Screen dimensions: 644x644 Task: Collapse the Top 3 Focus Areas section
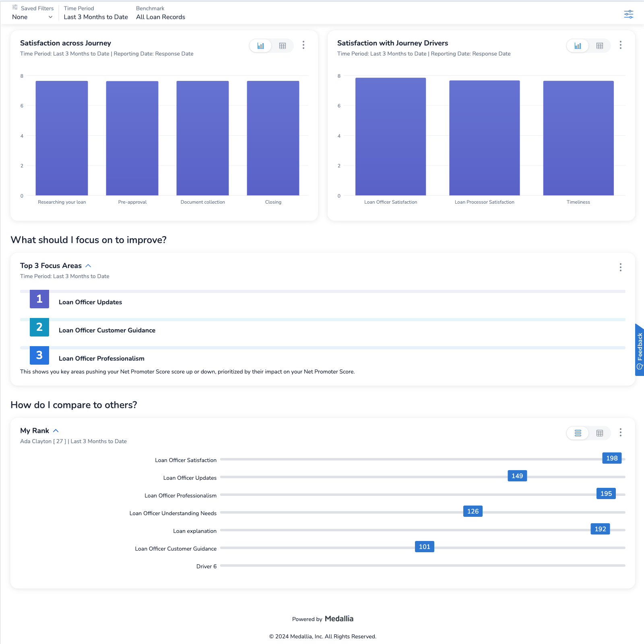89,266
